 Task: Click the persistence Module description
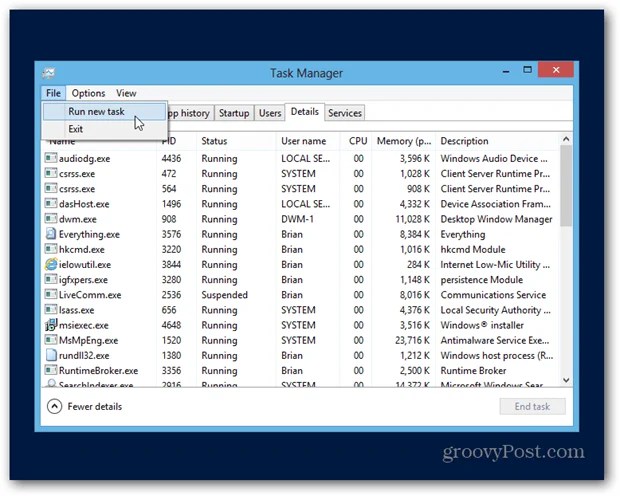point(482,280)
